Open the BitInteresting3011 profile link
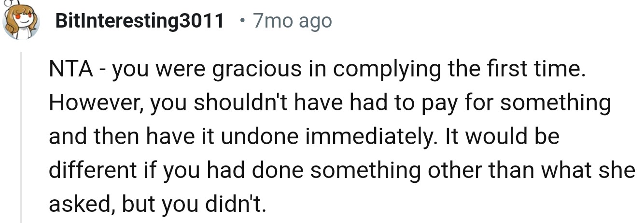644x223 pixels. click(x=140, y=21)
